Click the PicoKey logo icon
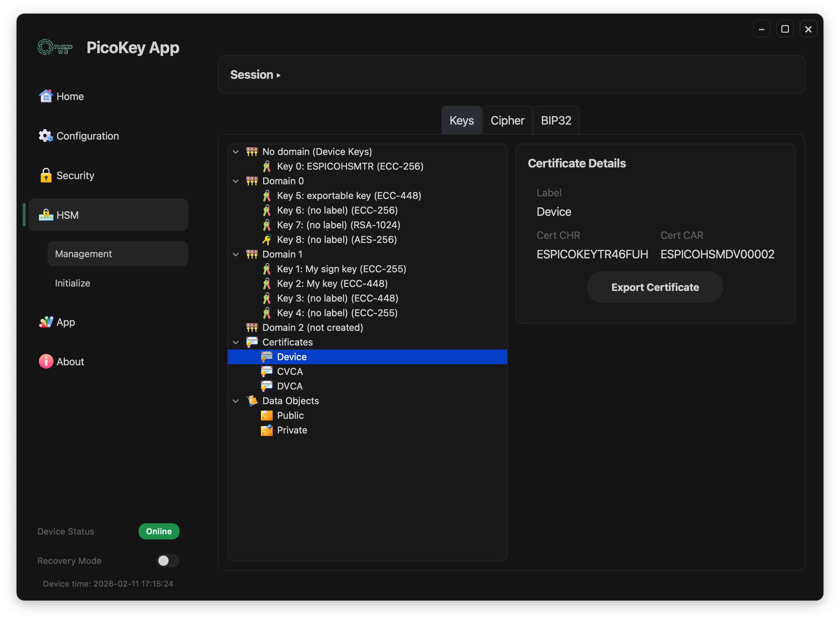The image size is (840, 620). click(x=55, y=48)
